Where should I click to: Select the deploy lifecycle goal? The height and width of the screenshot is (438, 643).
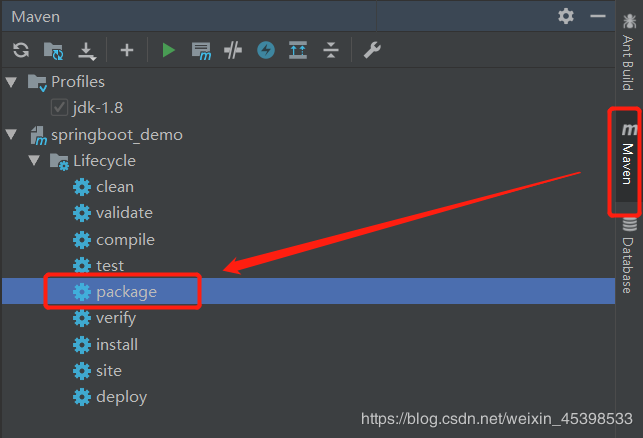coord(110,397)
